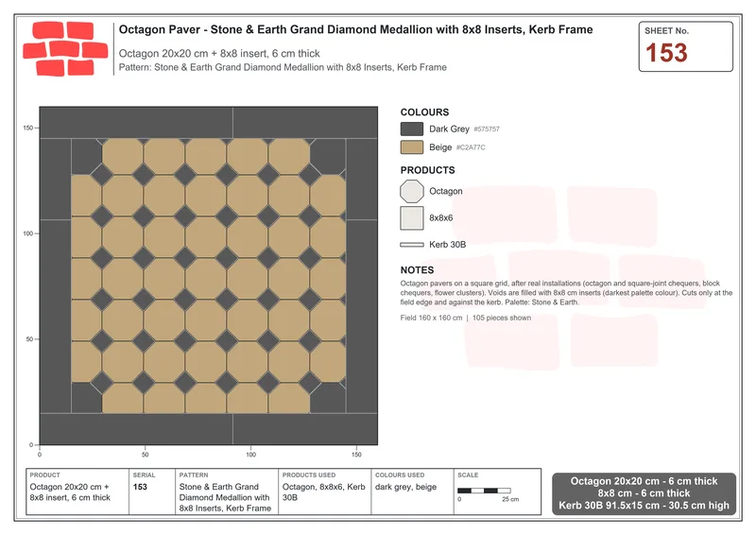Screen dimensions: 756x535
Task: Select the Beige colour swatch
Action: 412,147
